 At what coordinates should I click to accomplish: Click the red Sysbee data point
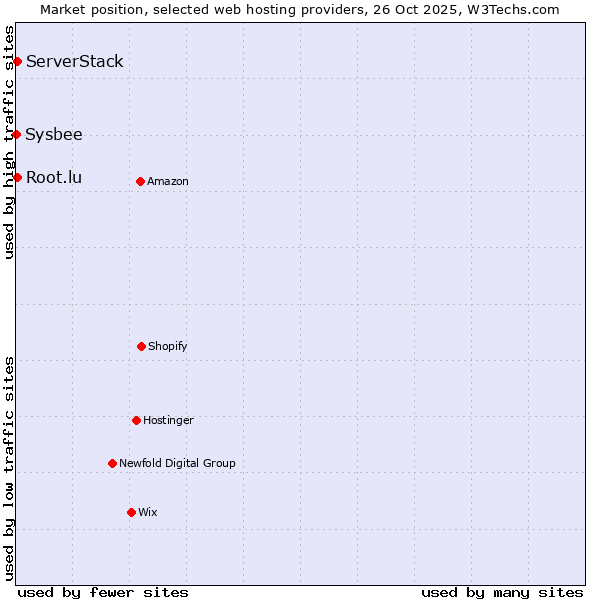(x=17, y=134)
